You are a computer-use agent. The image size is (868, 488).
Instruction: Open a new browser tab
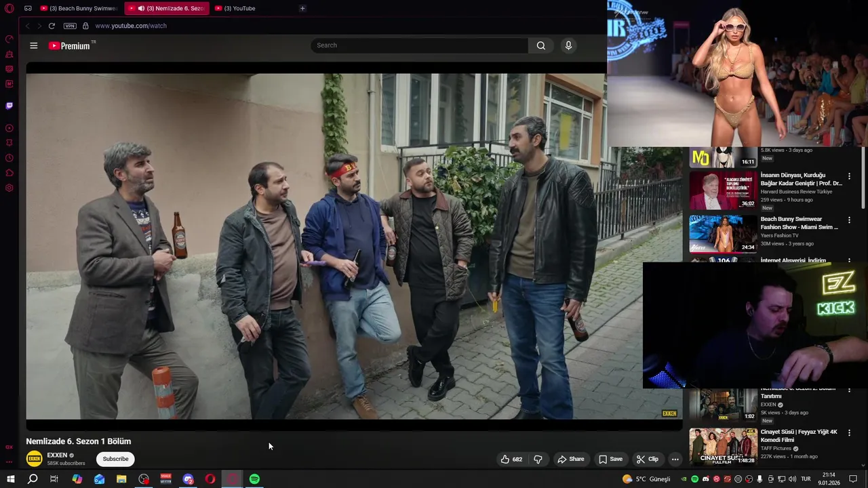(302, 8)
